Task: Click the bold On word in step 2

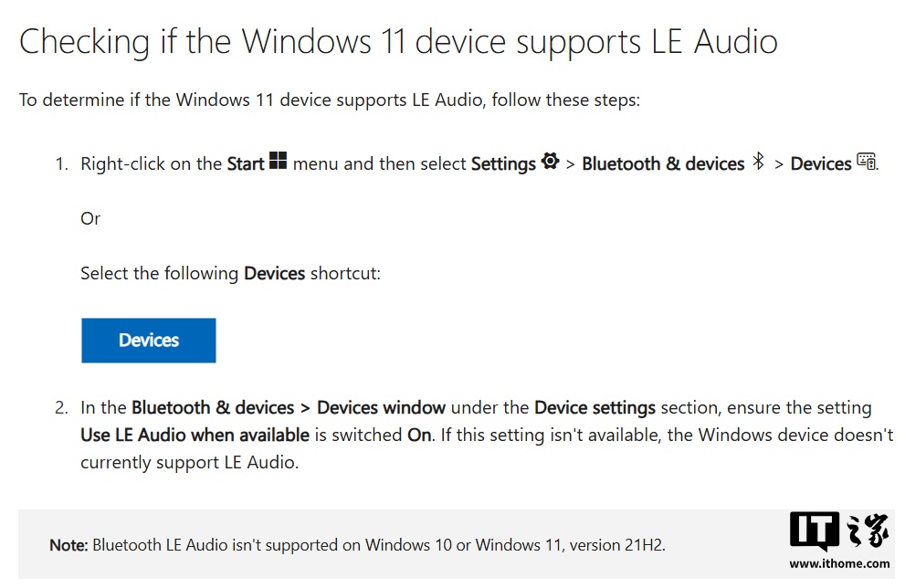Action: click(419, 436)
